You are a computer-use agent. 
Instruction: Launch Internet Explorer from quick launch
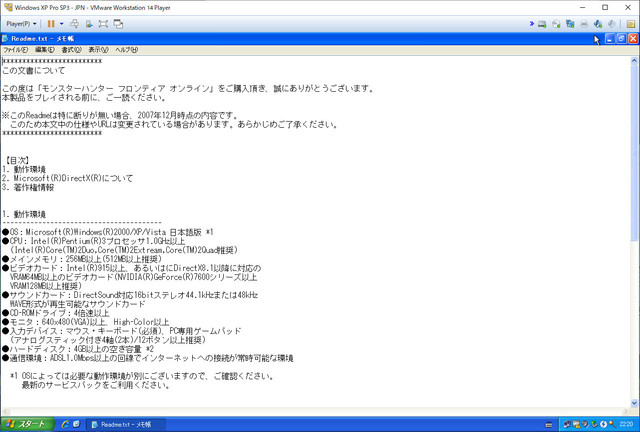64,424
